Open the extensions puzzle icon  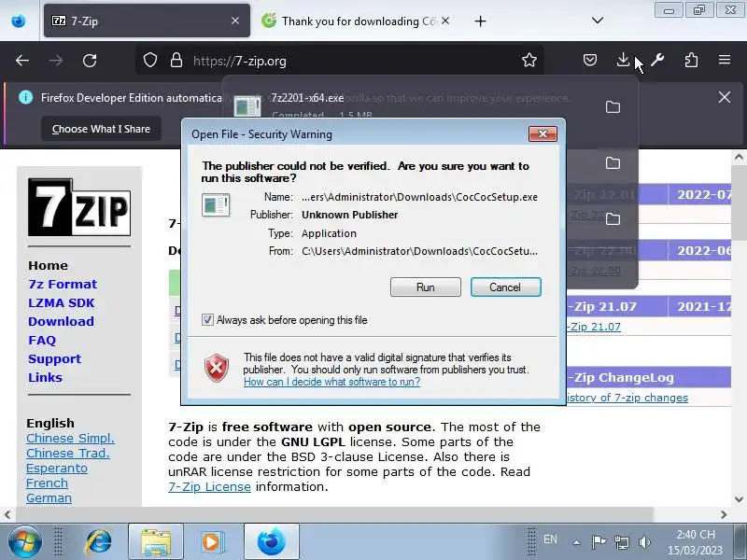click(691, 60)
